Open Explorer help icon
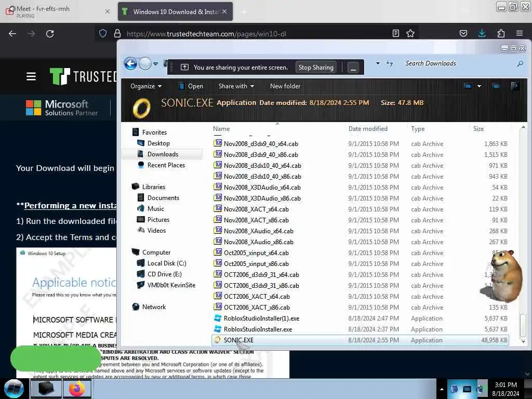The width and height of the screenshot is (532, 399). (515, 86)
